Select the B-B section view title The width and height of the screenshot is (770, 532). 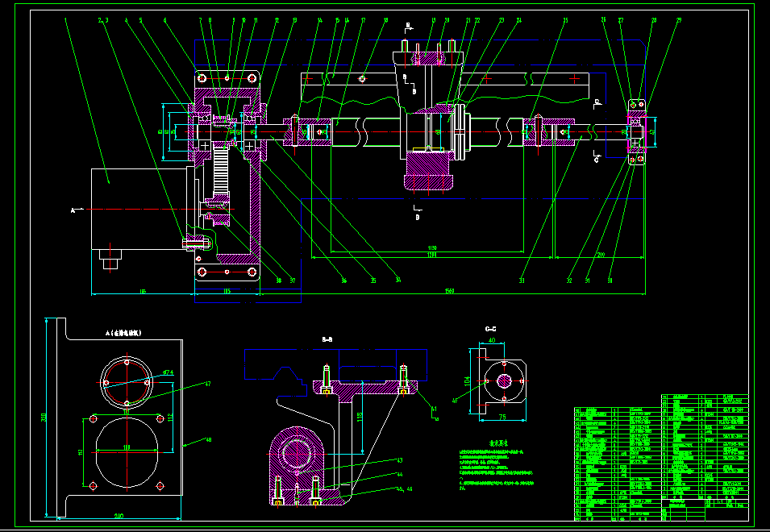point(327,339)
